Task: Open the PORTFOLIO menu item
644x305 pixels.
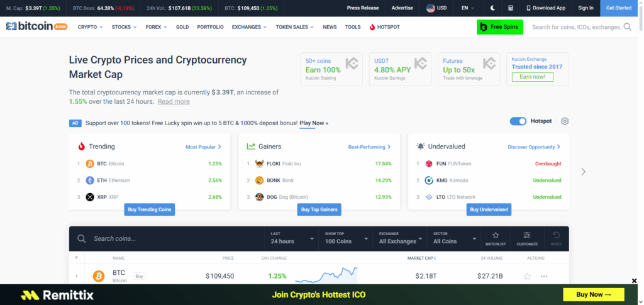Action: [210, 27]
